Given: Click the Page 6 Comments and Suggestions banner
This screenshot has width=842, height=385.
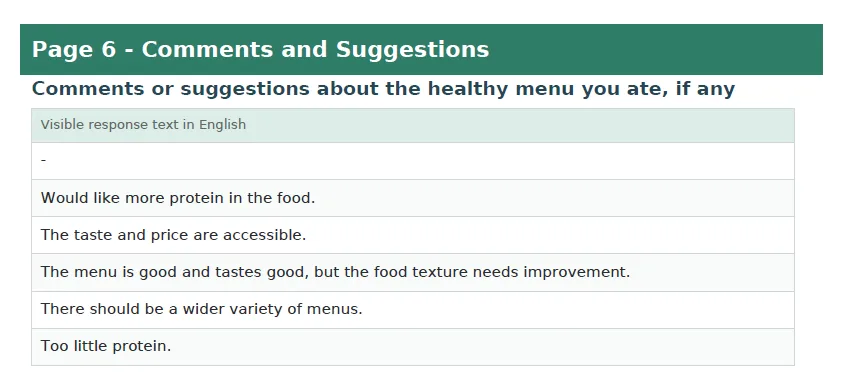Looking at the screenshot, I should click(421, 49).
